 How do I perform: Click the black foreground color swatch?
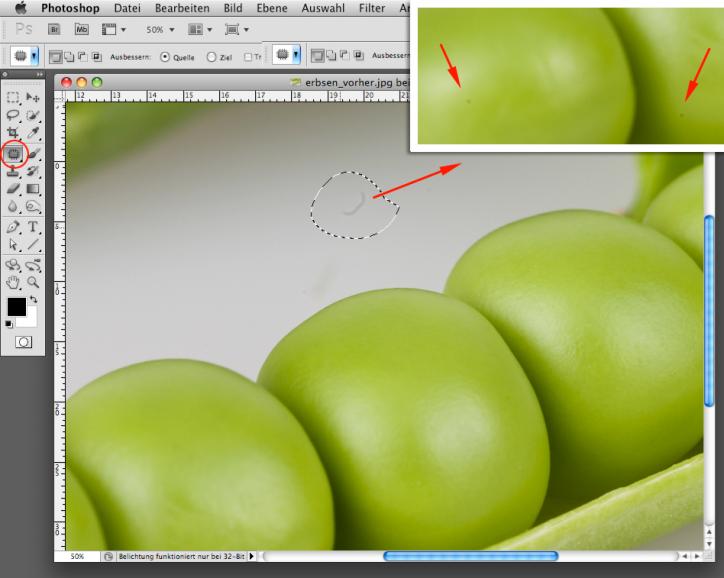click(x=16, y=307)
